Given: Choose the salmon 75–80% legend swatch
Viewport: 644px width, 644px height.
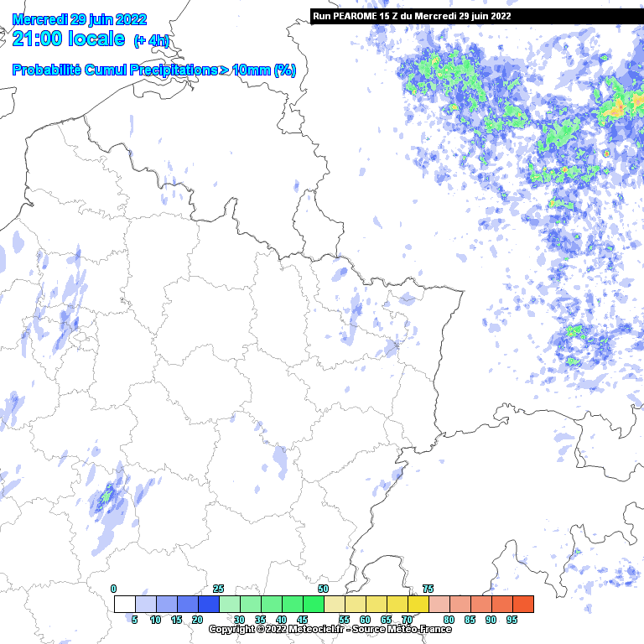Looking at the screenshot, I should tap(439, 604).
